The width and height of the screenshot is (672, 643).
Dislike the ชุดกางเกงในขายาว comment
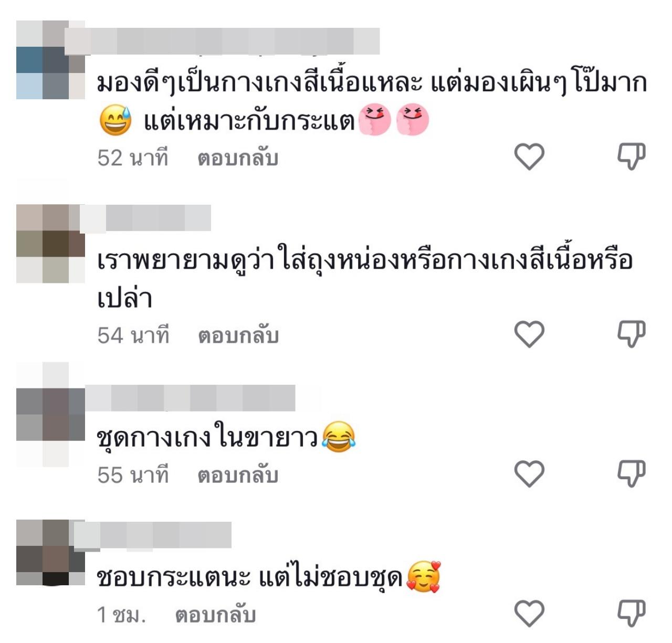(x=631, y=473)
